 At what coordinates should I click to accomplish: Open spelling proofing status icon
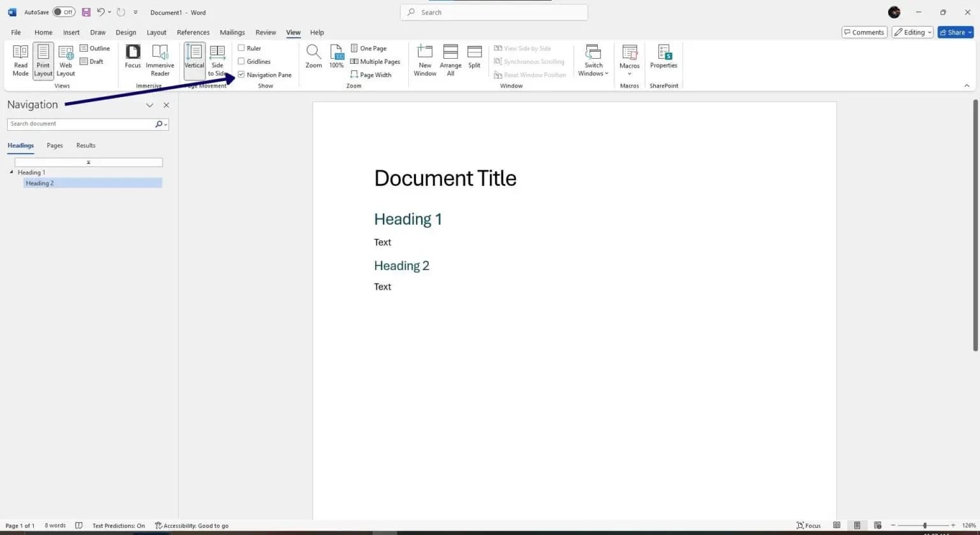(79, 525)
